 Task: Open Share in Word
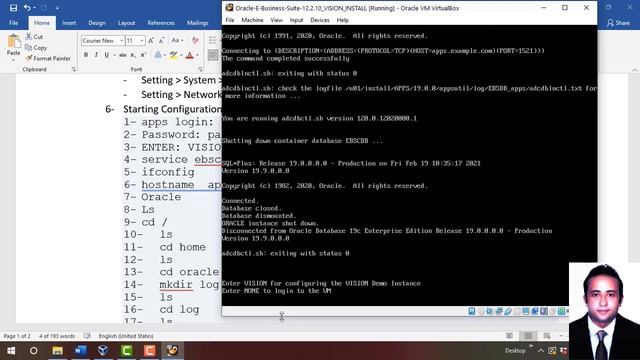pyautogui.click(x=618, y=23)
